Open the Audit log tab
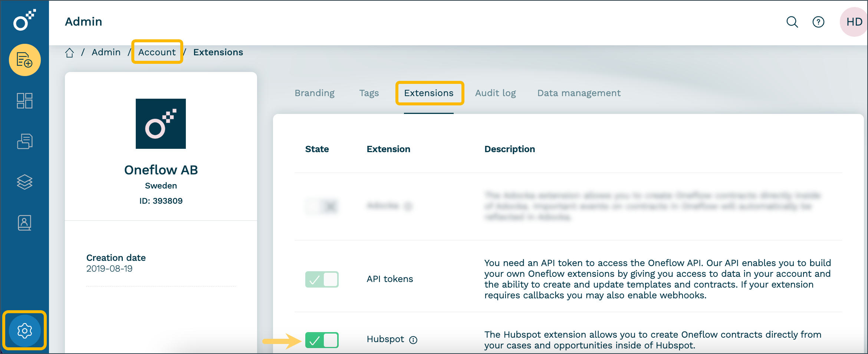The height and width of the screenshot is (354, 868). tap(496, 93)
